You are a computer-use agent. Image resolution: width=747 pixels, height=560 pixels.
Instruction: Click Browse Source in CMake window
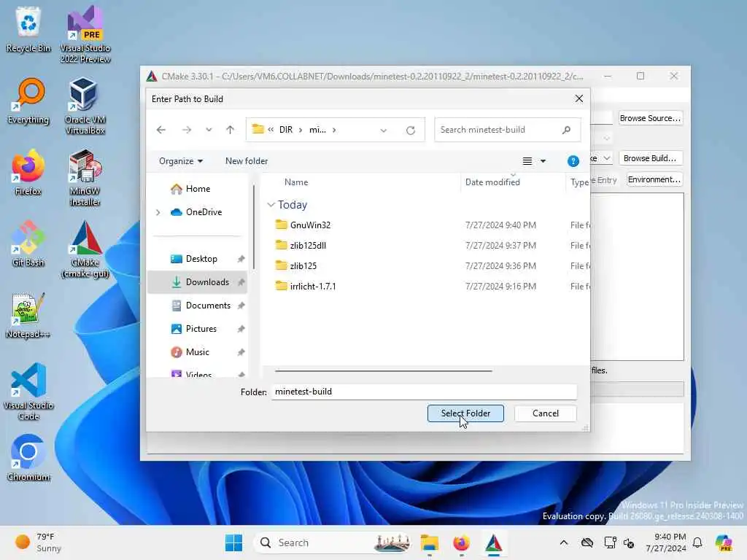650,118
